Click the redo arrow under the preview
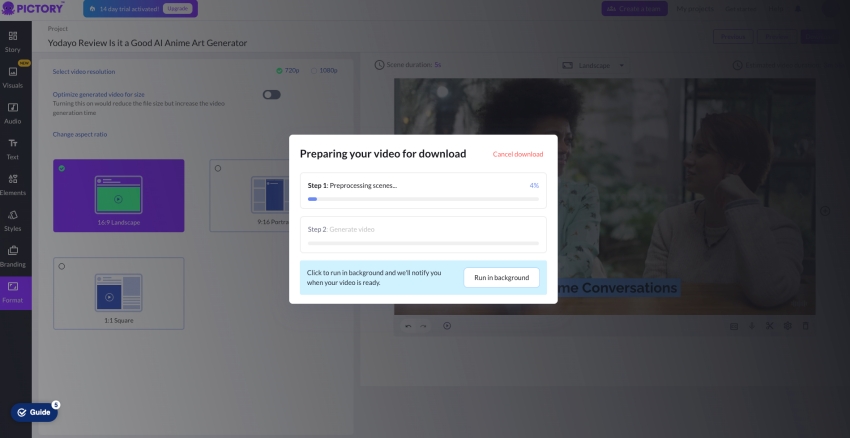 423,326
